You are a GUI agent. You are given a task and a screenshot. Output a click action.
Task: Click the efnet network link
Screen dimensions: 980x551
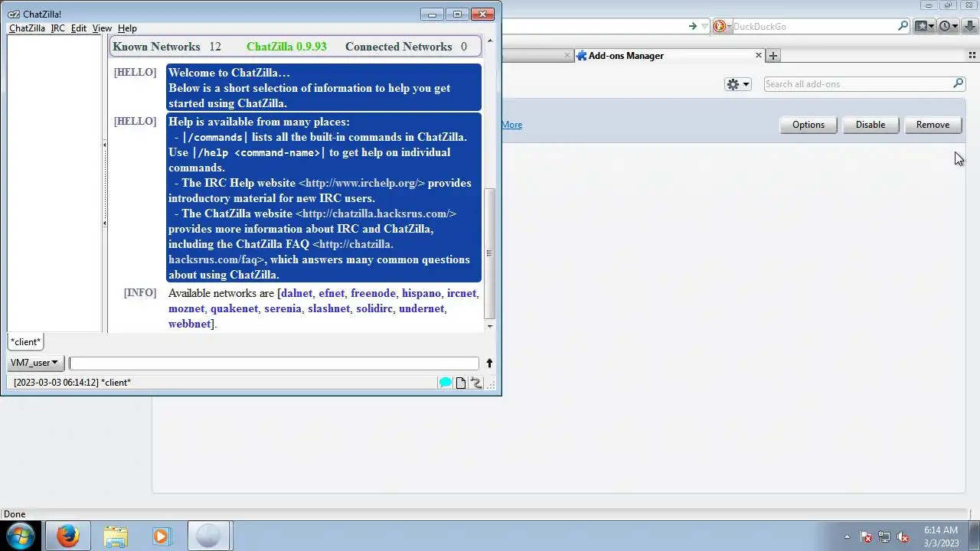pos(332,293)
